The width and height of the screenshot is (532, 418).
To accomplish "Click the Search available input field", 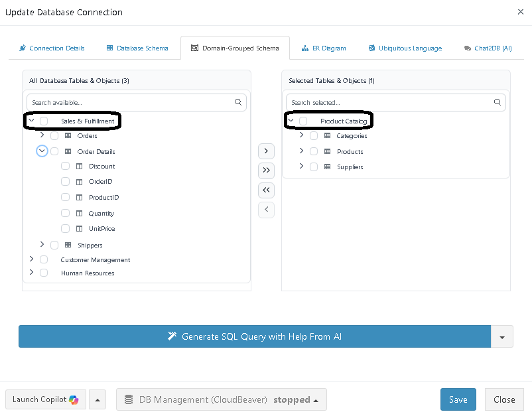I will (129, 103).
